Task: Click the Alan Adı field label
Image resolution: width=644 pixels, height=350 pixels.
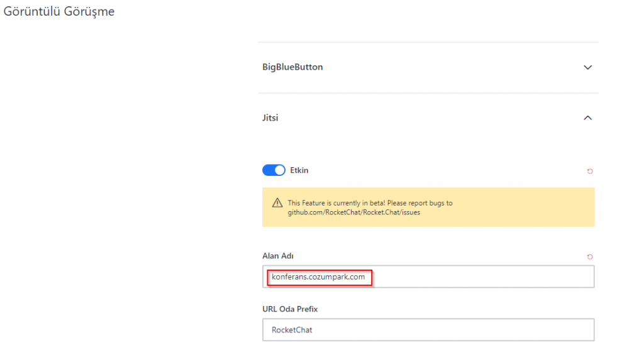Action: (278, 256)
